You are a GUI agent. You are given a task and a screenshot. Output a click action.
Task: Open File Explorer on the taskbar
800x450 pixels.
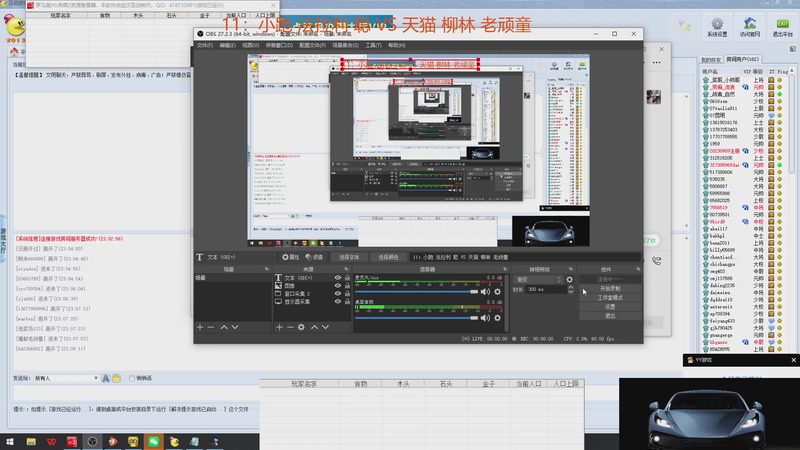[31, 442]
